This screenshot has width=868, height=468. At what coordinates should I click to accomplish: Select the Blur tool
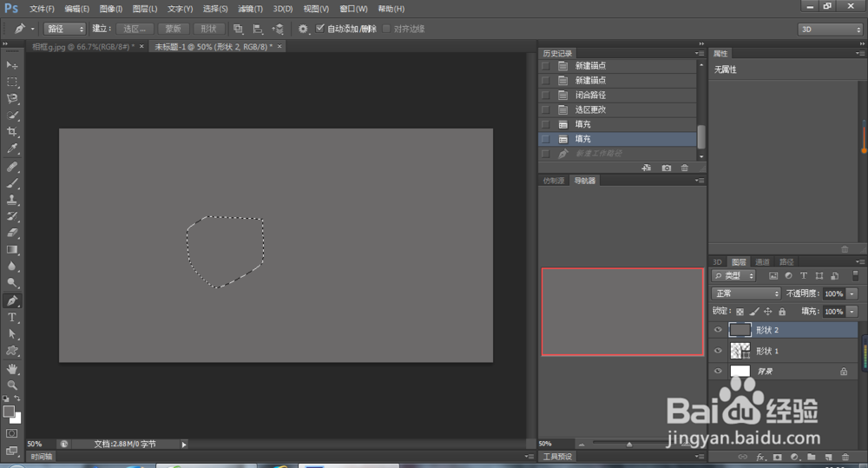[11, 267]
